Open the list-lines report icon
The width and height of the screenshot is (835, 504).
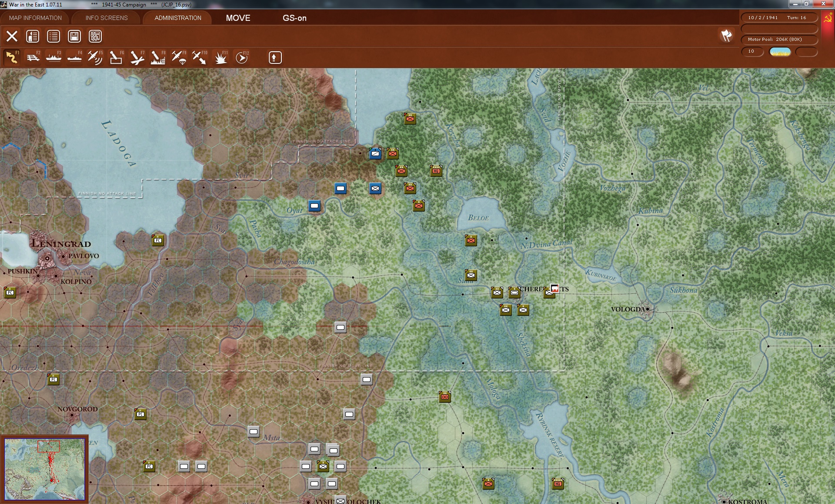(x=53, y=36)
